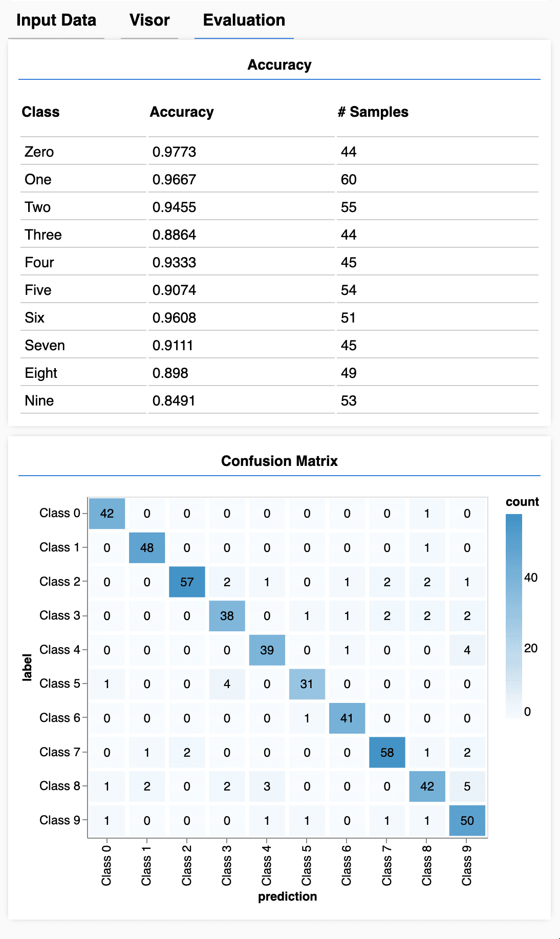
Task: Click the Class 5 diagonal cell 31
Action: pos(307,684)
